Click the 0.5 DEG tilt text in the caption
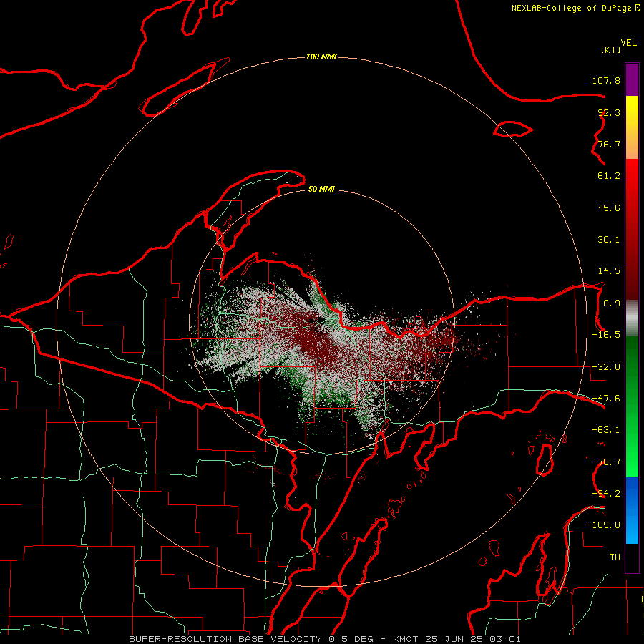Screen dimensions: 644x644 pyautogui.click(x=351, y=639)
